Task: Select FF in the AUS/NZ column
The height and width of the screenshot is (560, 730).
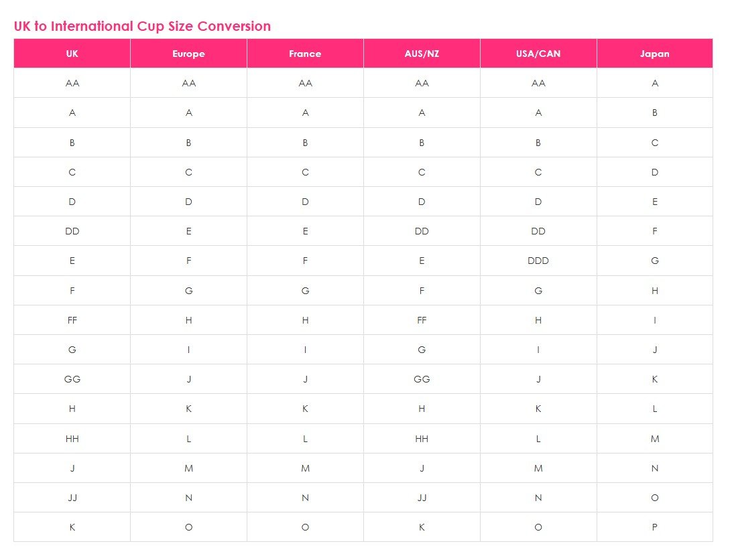Action: [x=422, y=320]
